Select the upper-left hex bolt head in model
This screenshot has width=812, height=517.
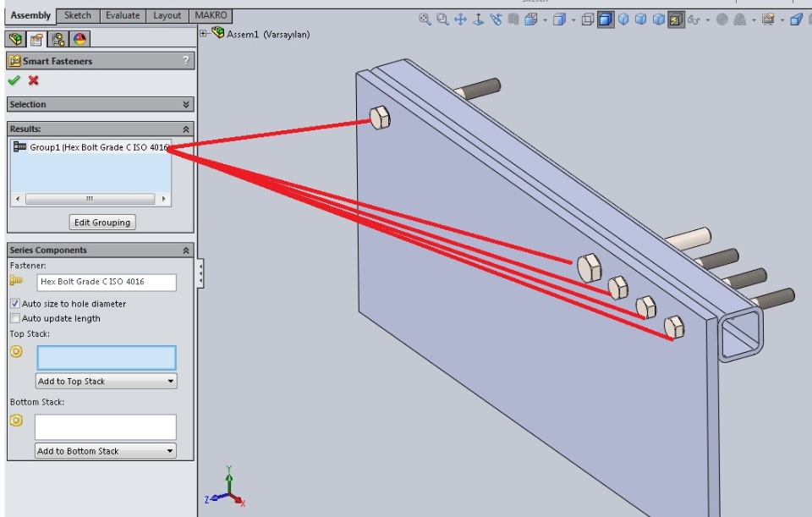click(x=380, y=118)
